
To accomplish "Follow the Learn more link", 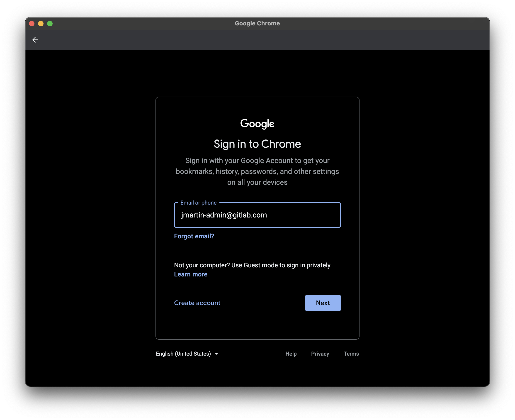I will [x=191, y=274].
